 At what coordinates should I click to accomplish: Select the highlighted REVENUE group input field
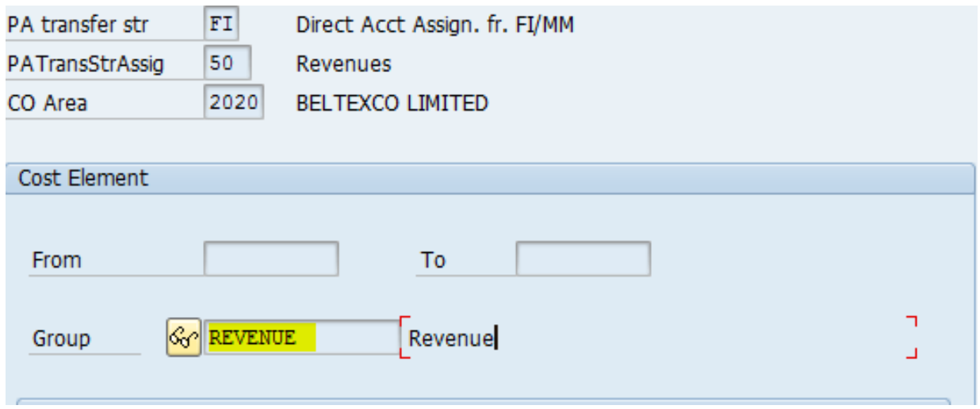coord(302,338)
